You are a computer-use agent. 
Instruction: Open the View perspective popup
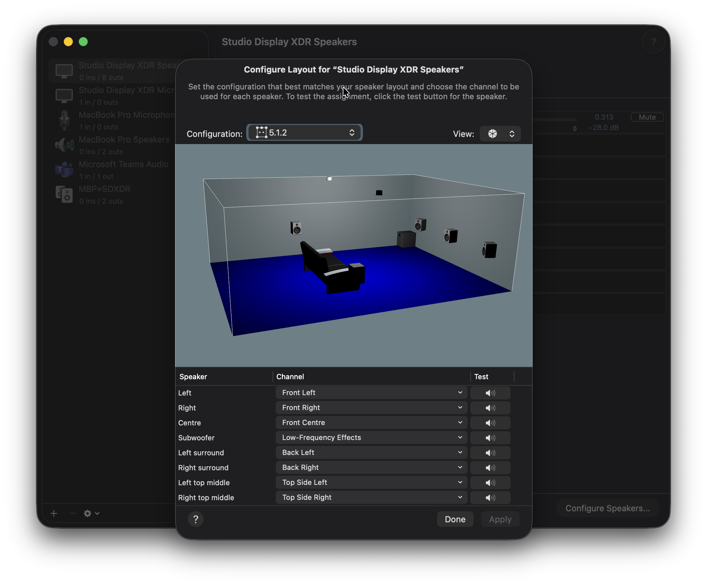(x=500, y=134)
